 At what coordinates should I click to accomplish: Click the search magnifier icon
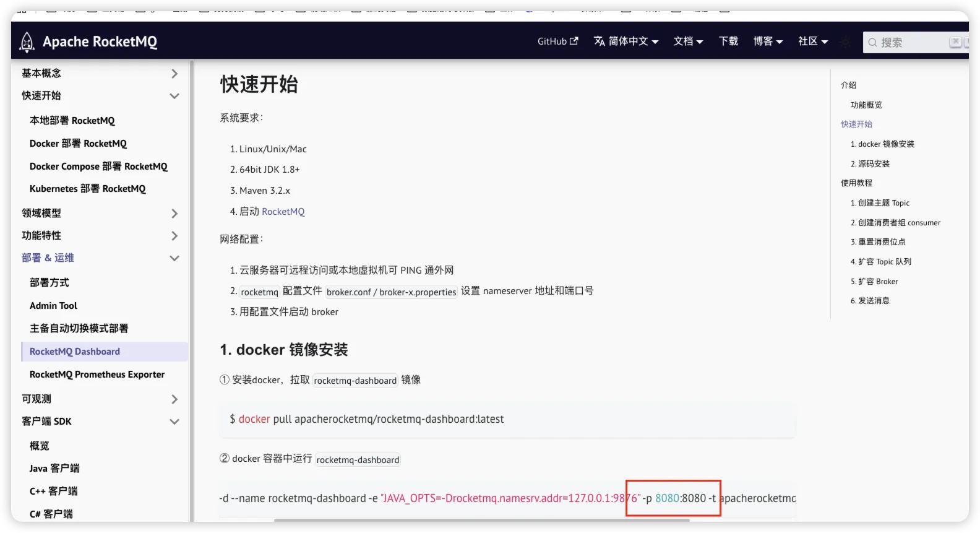872,43
